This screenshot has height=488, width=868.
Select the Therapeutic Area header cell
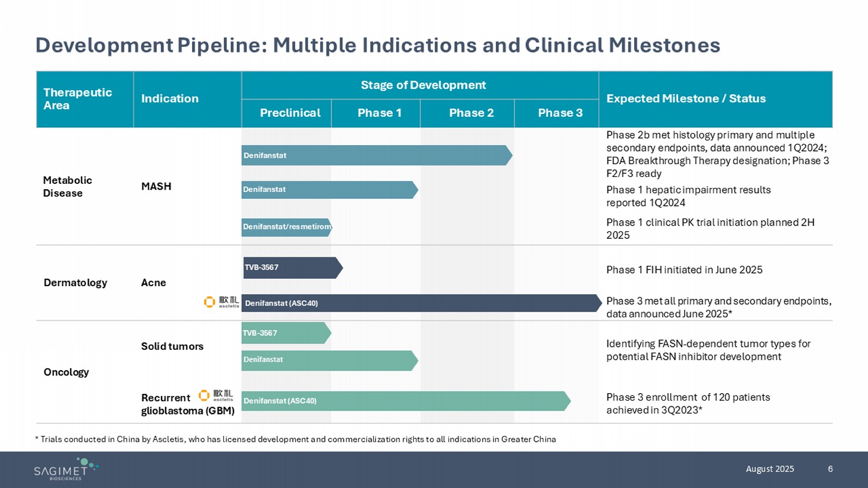point(78,99)
